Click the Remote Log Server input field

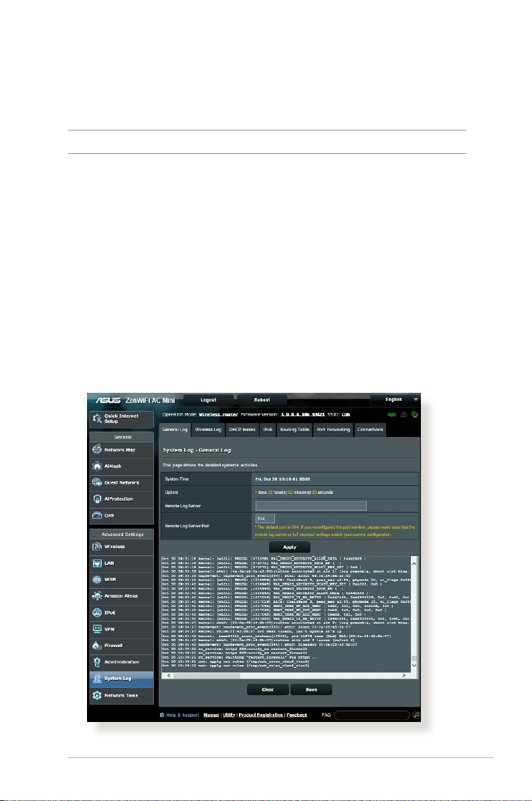click(x=311, y=506)
